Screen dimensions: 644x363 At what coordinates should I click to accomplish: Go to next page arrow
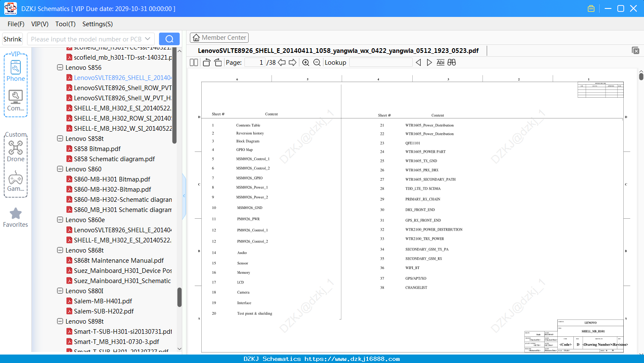[x=293, y=63]
